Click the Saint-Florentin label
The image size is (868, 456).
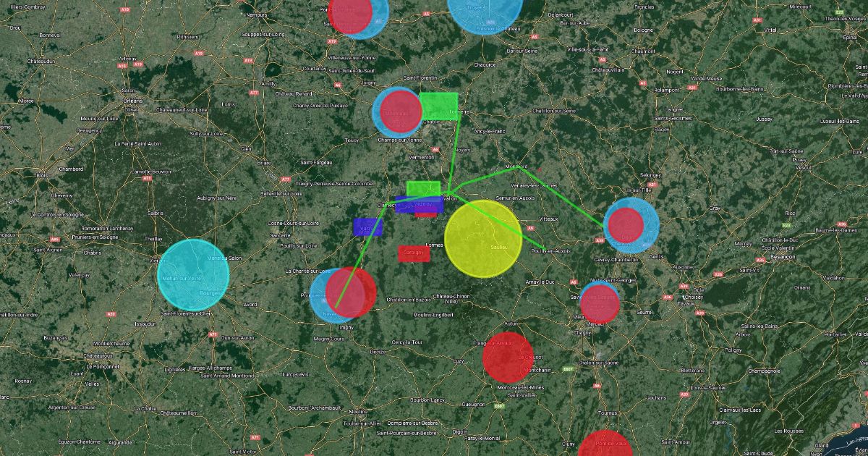pos(420,77)
